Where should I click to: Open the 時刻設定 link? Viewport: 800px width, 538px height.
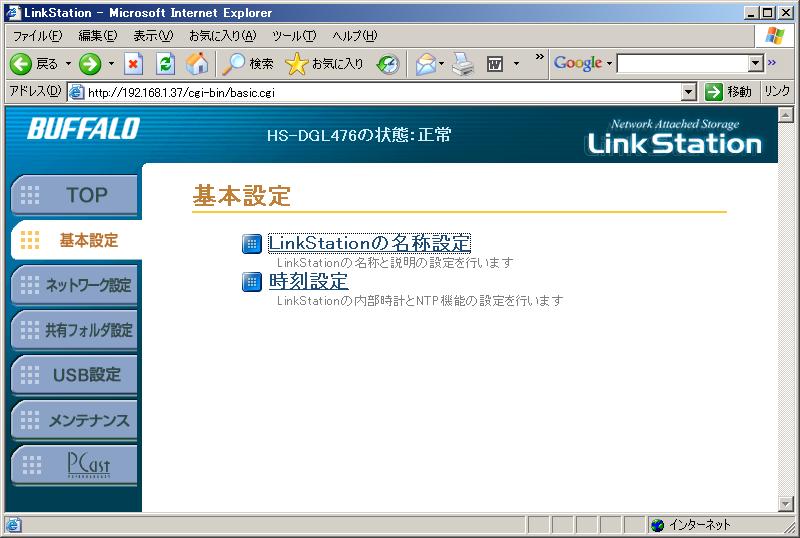[309, 281]
